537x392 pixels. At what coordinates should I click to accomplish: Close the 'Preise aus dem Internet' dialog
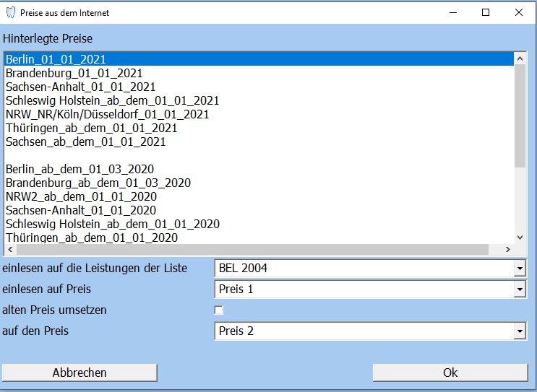pos(519,12)
